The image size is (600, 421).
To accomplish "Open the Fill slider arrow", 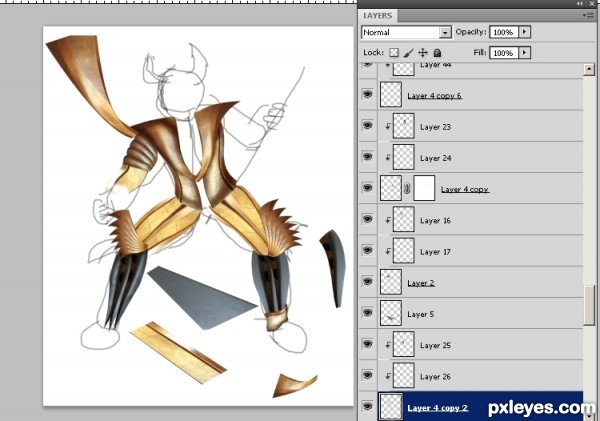I will coord(524,52).
